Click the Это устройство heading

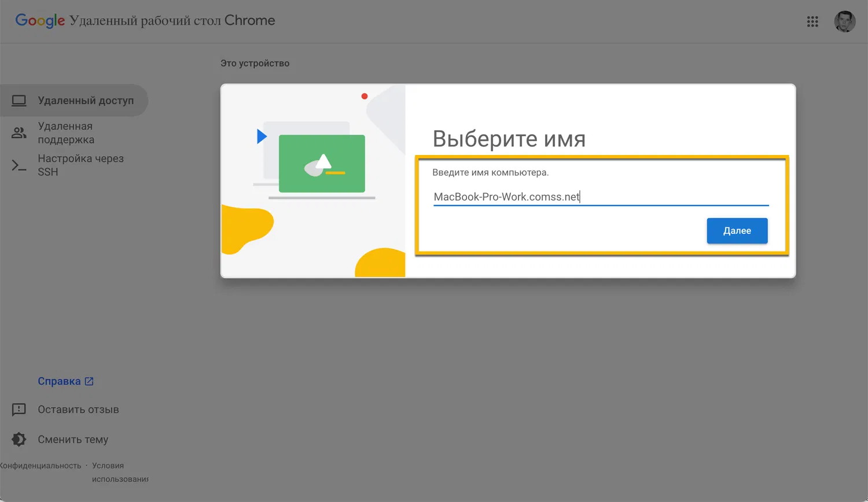click(x=255, y=63)
